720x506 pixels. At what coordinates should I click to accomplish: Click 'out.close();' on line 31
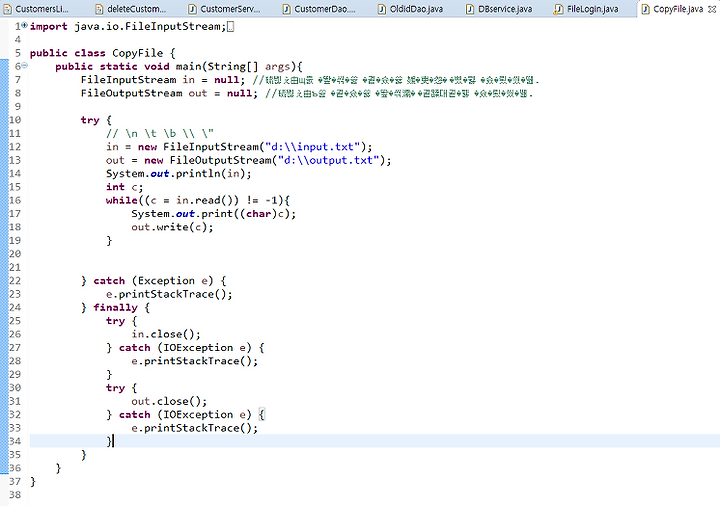[x=169, y=401]
